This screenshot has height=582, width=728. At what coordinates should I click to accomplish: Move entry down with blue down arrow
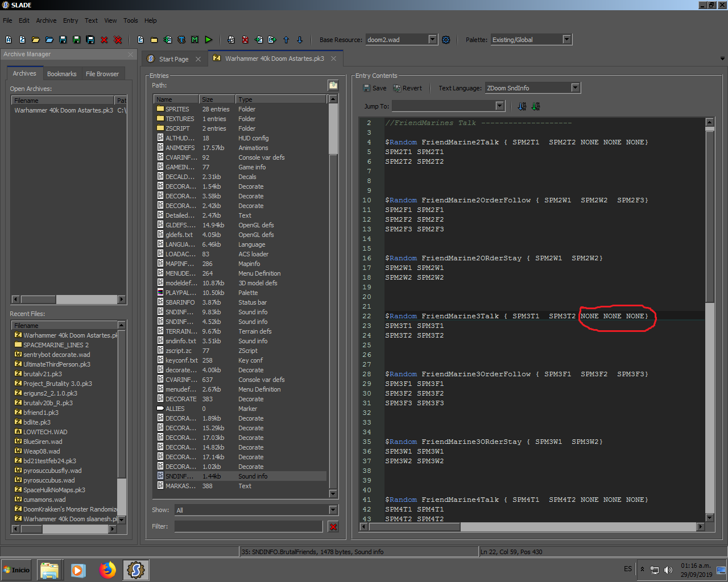(300, 40)
